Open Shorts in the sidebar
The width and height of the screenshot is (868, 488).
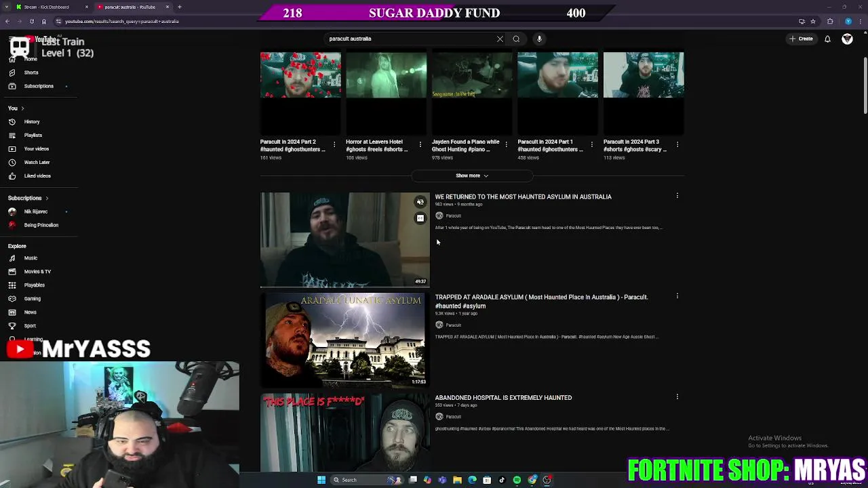pyautogui.click(x=31, y=73)
